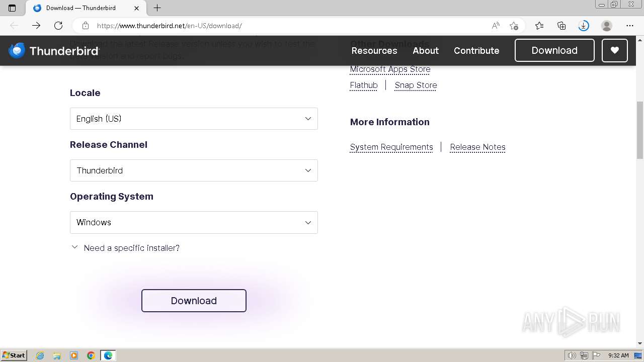644x362 pixels.
Task: Click the Show desktop button in the system tray
Action: [x=638, y=355]
